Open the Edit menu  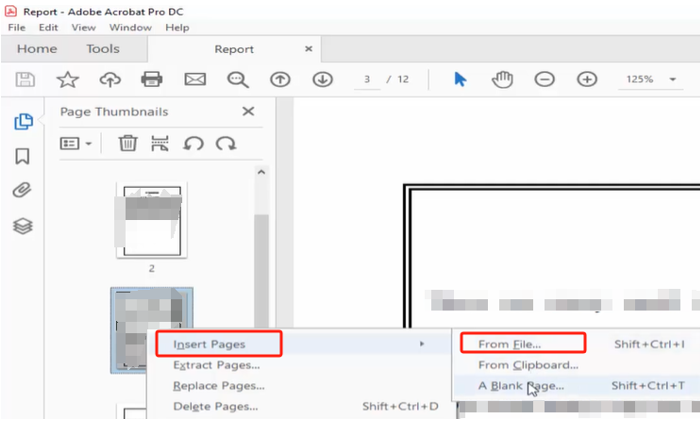pyautogui.click(x=48, y=28)
